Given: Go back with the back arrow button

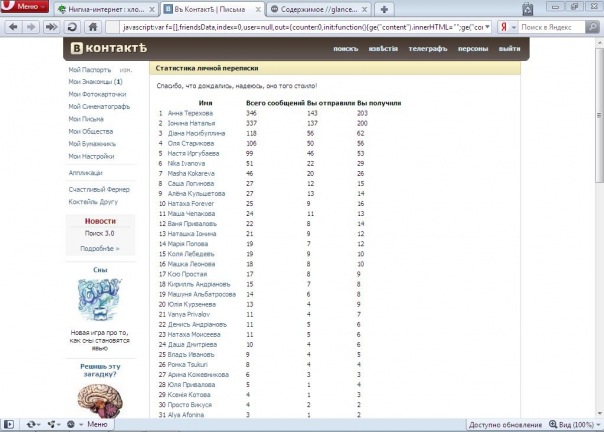Looking at the screenshot, I should pyautogui.click(x=13, y=27).
